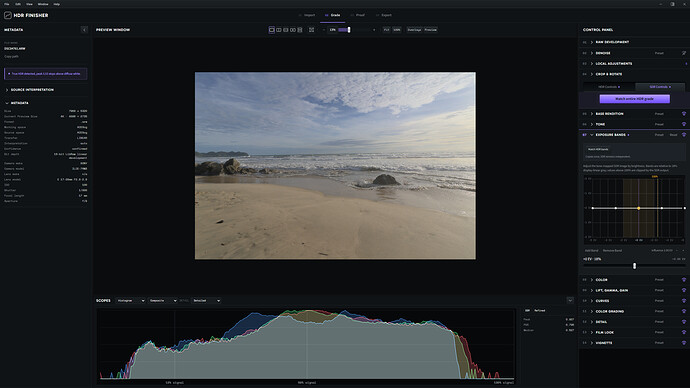Screen dimensions: 690x388
Task: Click Copy path link under file name
Action: 11,56
